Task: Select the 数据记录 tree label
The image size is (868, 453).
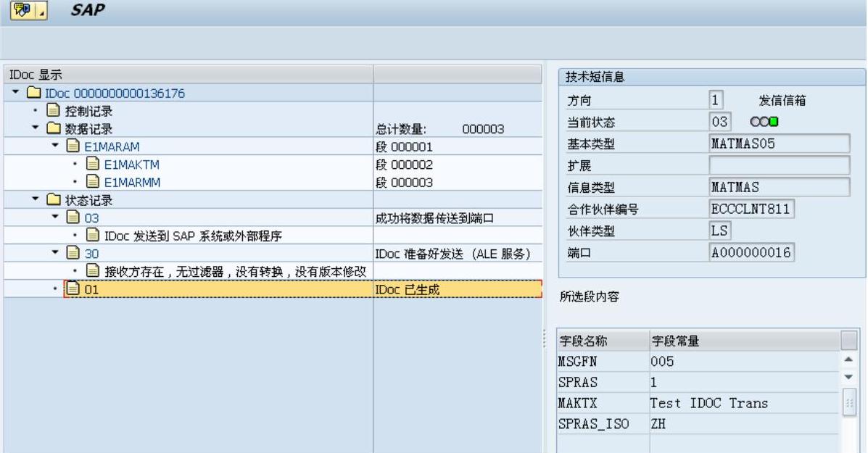Action: (88, 128)
